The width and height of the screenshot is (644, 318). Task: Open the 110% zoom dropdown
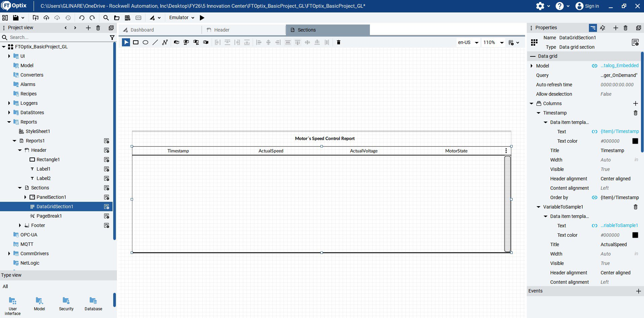(x=493, y=42)
